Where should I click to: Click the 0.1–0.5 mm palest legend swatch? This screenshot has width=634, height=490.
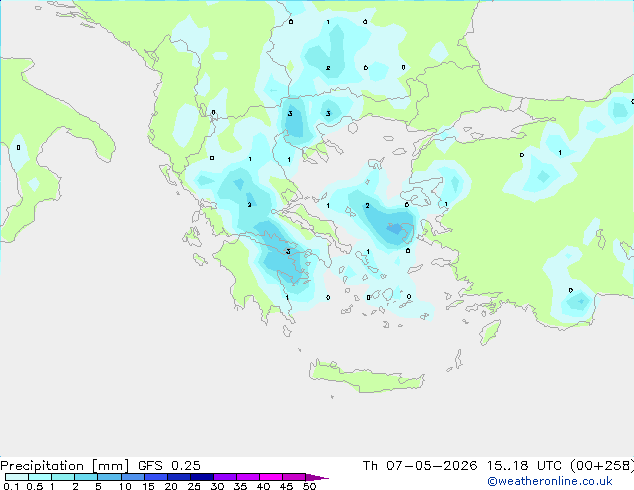(x=17, y=477)
